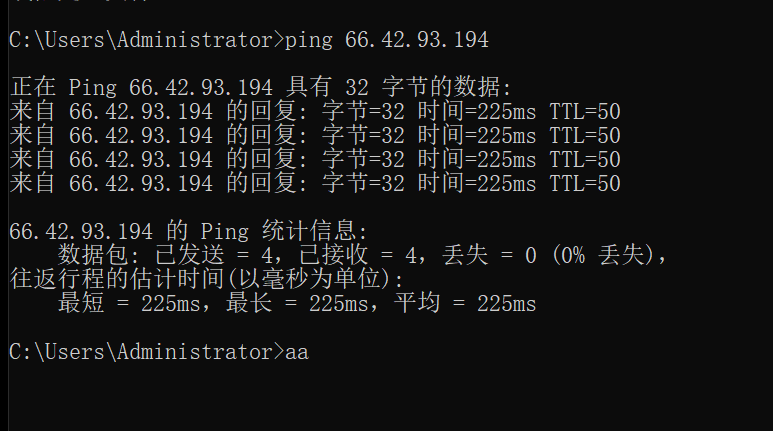Select the third "来自 66.42.93.194" reply line
Screen dimensions: 773x431
[315, 159]
